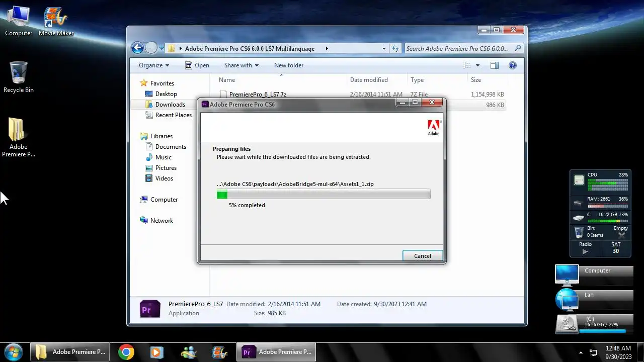Select the Adobe Premiere folder on desktop
Image resolution: width=644 pixels, height=362 pixels.
pyautogui.click(x=18, y=137)
